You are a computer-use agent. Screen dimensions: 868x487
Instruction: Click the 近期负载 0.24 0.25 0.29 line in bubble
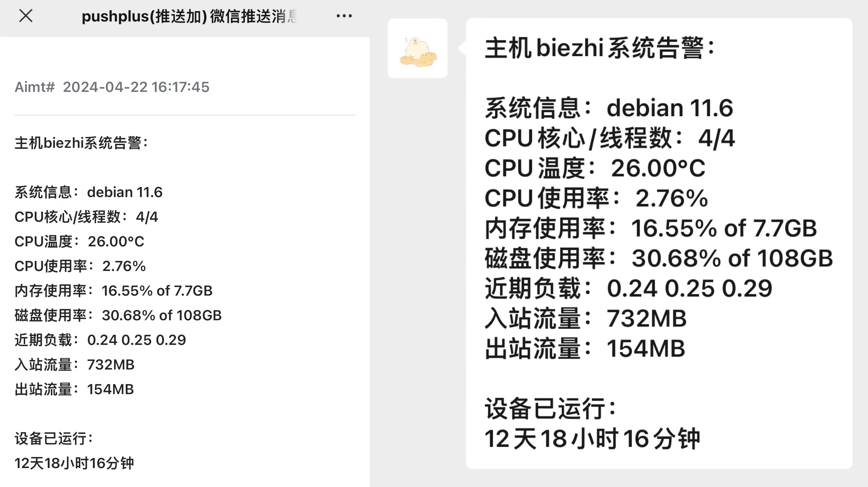pos(628,288)
